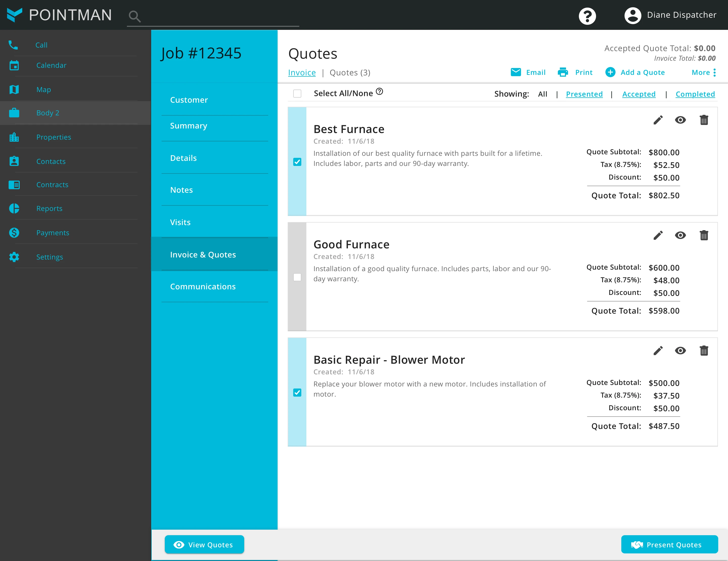
Task: Preview Basic Repair quote with eye icon
Action: coord(680,351)
